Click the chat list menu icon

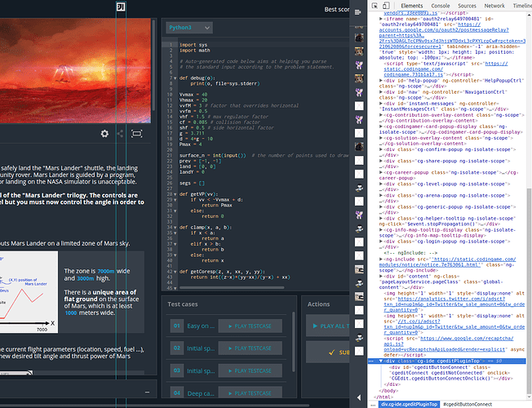click(x=360, y=11)
